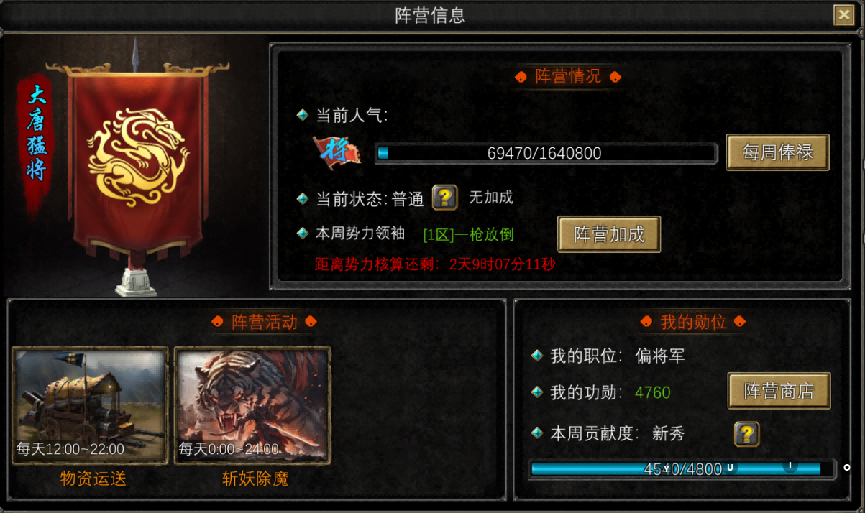Select the 斩妖除魔 tiger activity thumbnail

[253, 405]
